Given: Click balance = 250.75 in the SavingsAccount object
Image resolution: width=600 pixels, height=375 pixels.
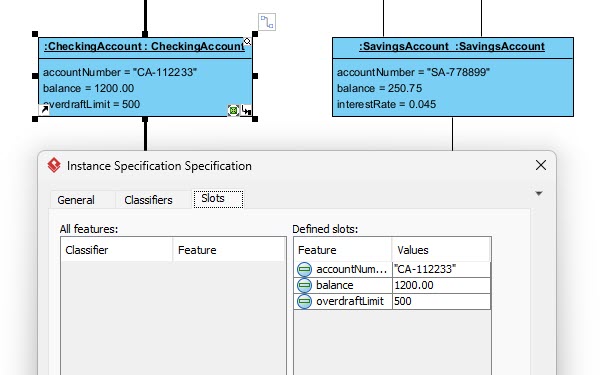Looking at the screenshot, I should [x=379, y=88].
